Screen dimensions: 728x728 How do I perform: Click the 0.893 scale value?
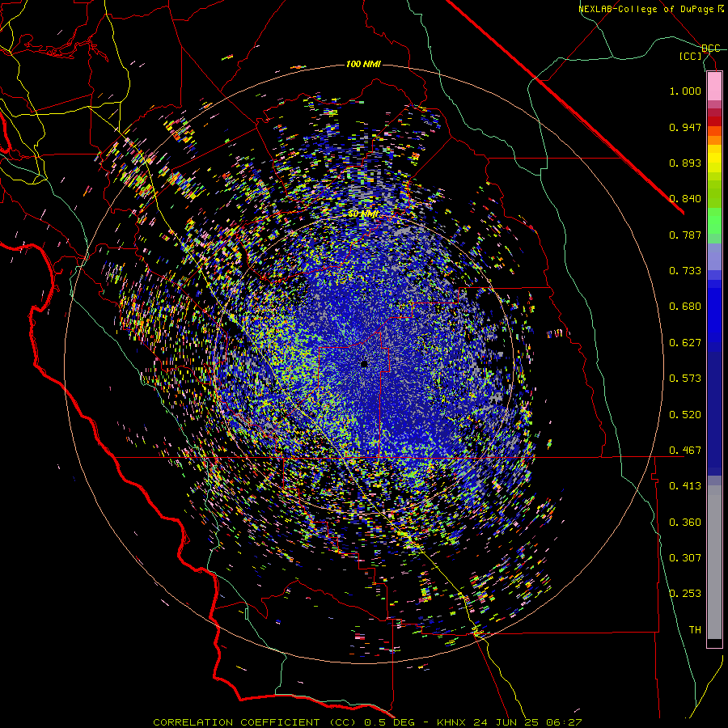click(685, 163)
